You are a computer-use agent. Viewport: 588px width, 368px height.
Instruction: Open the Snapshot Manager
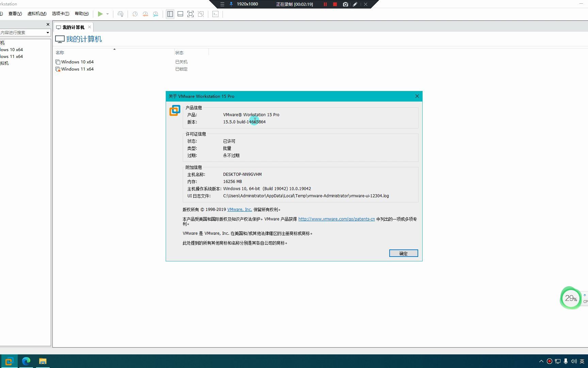(x=156, y=14)
